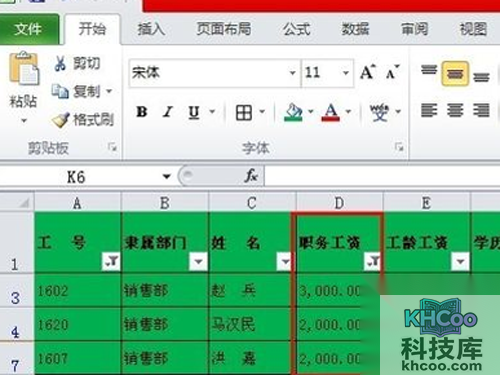This screenshot has width=500, height=375.
Task: Select the Format Painter (格式刷) brush
Action: (83, 119)
